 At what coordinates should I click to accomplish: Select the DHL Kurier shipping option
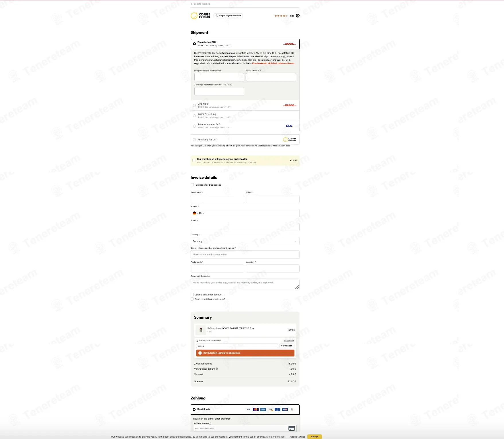[194, 105]
